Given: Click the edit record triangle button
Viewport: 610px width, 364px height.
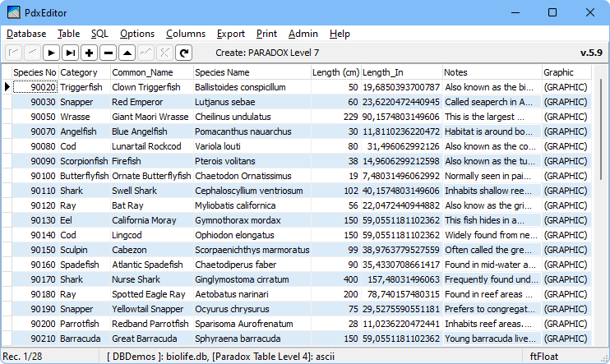Looking at the screenshot, I should pos(127,53).
